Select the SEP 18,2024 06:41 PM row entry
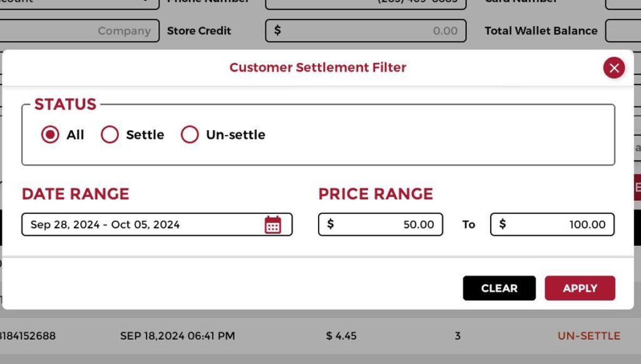641x364 pixels. tap(177, 336)
